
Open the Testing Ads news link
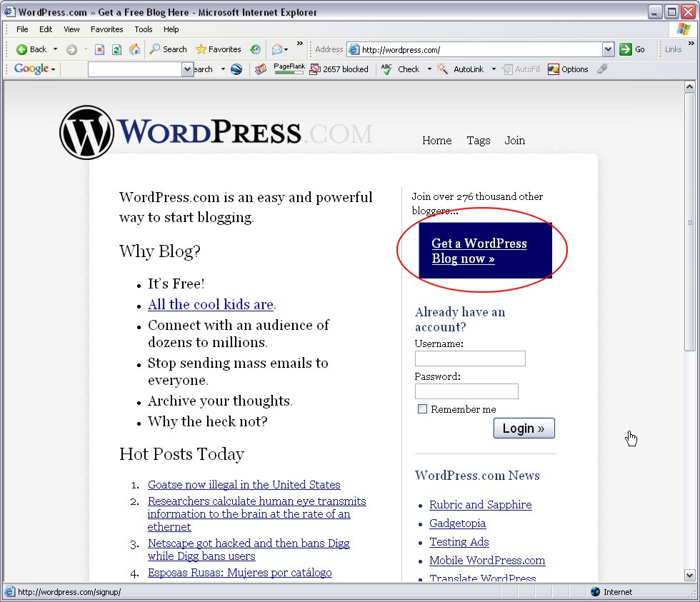click(459, 542)
